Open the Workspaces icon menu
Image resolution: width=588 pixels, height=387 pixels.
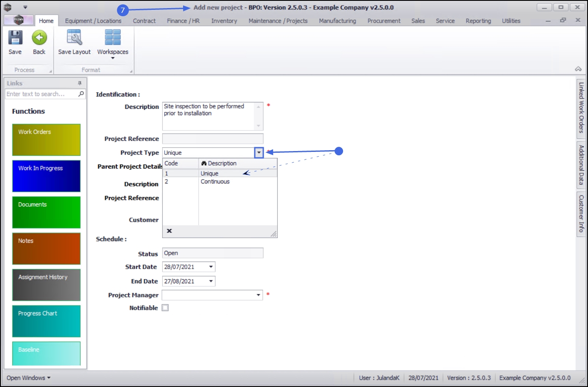coord(113,38)
